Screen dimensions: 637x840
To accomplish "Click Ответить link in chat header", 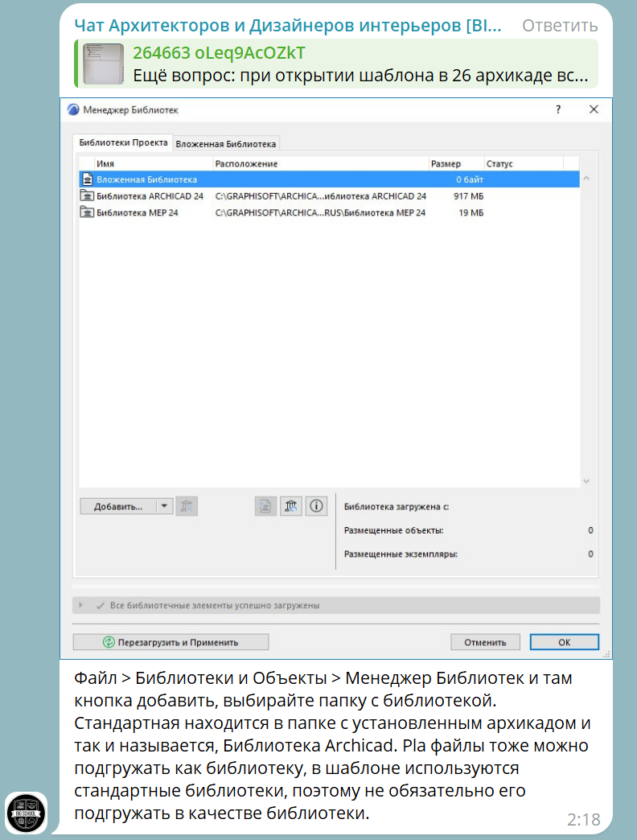I will point(560,26).
